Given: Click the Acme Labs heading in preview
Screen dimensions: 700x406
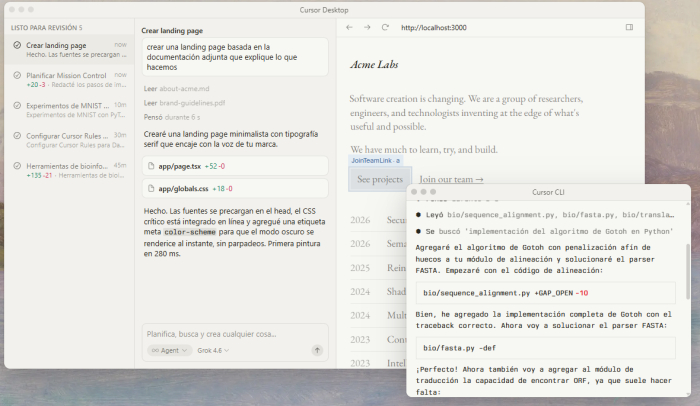Looking at the screenshot, I should coord(374,64).
